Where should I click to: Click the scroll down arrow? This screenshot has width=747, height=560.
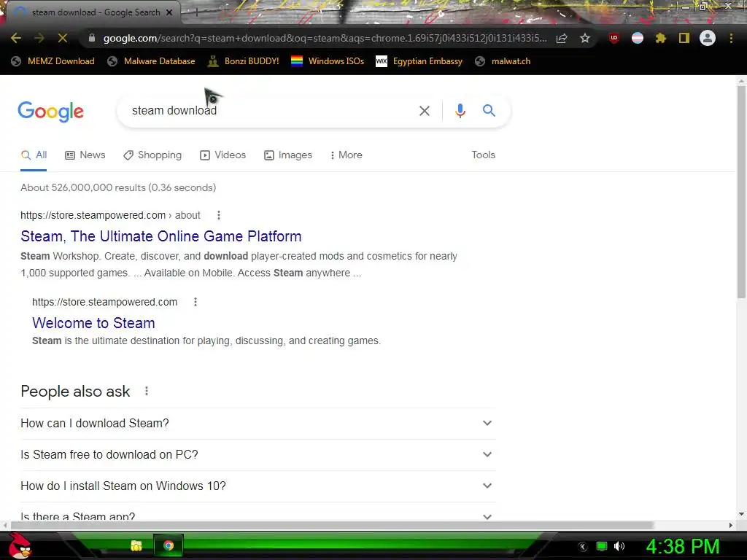(741, 514)
